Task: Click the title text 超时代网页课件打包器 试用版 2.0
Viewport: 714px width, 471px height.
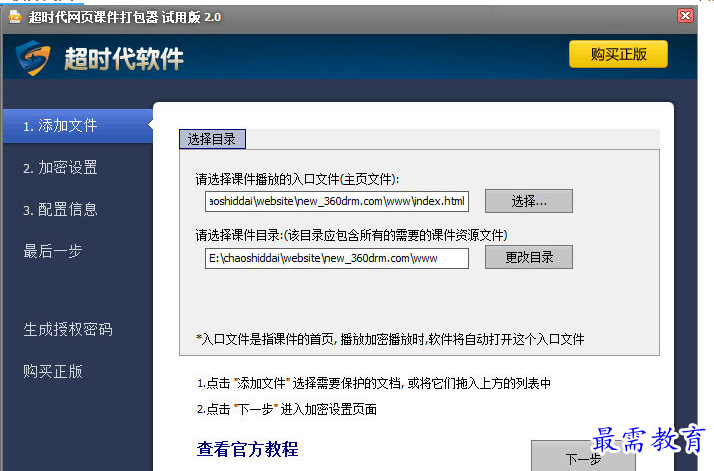Action: (x=125, y=17)
